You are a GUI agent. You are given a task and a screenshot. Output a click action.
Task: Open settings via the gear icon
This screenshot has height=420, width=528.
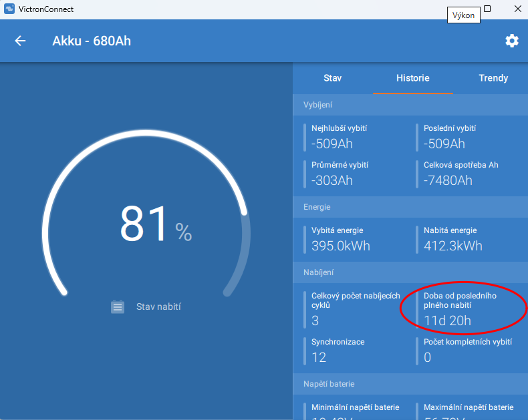(512, 41)
